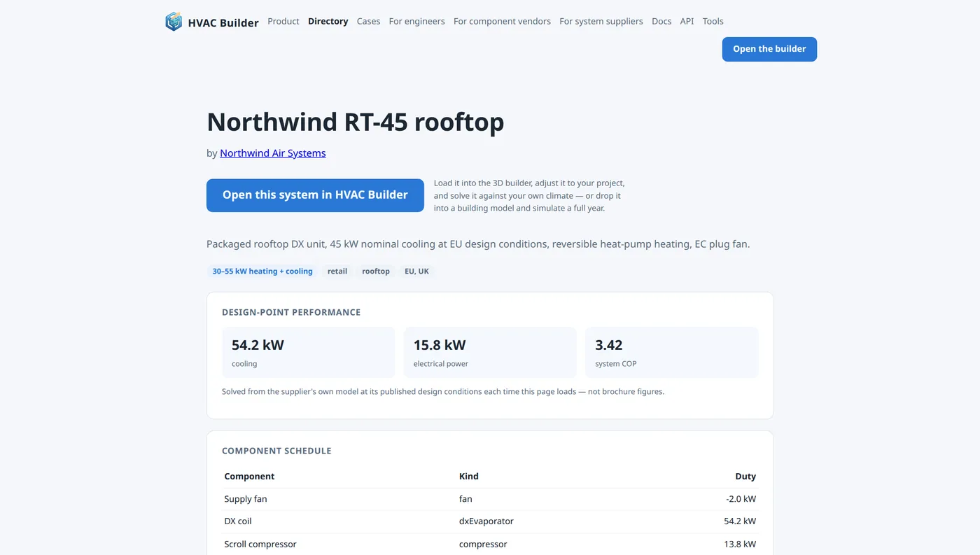
Task: Open the Product menu item
Action: 283,21
